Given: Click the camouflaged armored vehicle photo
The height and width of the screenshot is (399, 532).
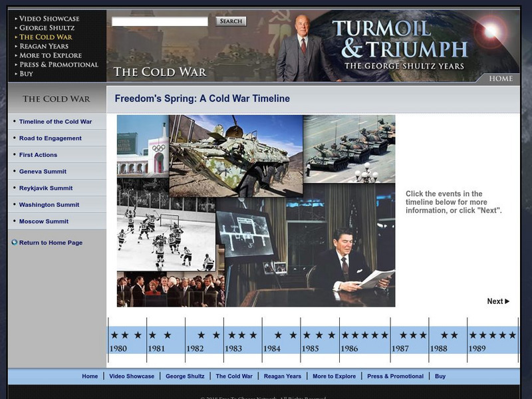Looking at the screenshot, I should click(x=236, y=156).
